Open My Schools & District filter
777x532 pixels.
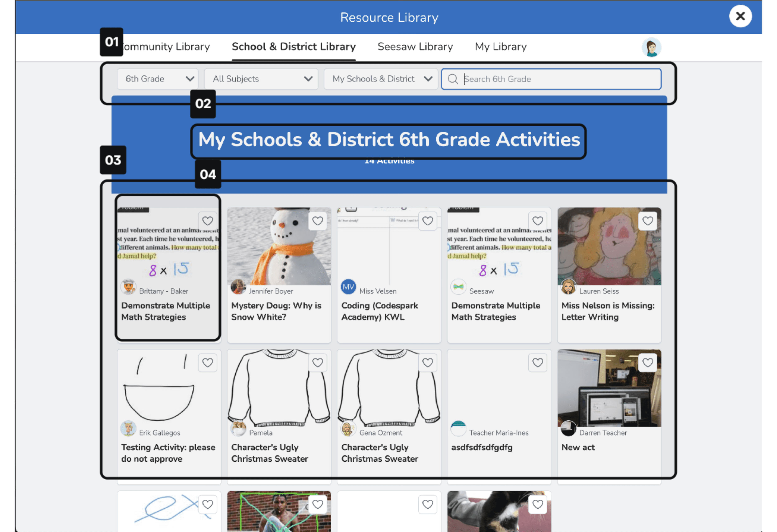[x=381, y=79]
